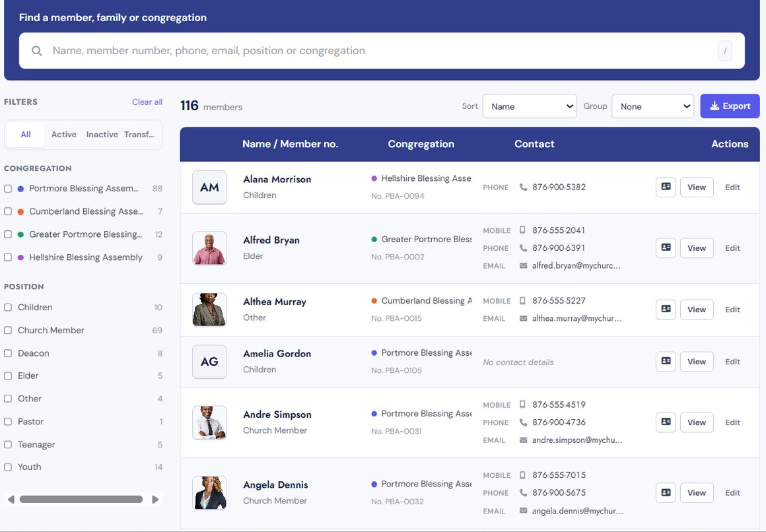Viewport: 766px width, 532px height.
Task: Click phone icon beside 876-900-5382
Action: tap(523, 187)
